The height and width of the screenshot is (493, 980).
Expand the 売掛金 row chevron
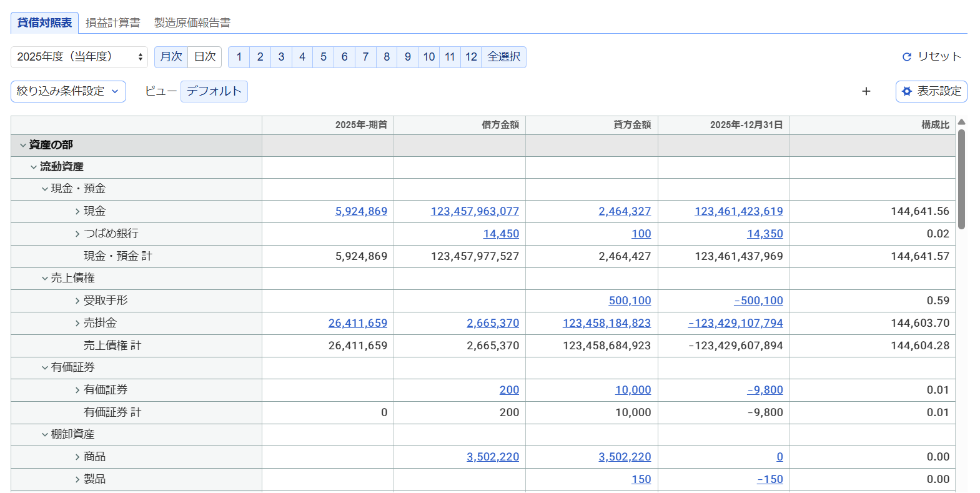click(77, 324)
